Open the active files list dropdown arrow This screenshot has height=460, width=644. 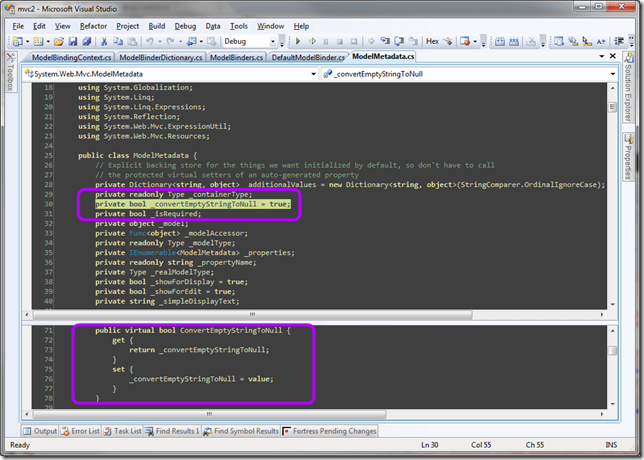coord(602,56)
